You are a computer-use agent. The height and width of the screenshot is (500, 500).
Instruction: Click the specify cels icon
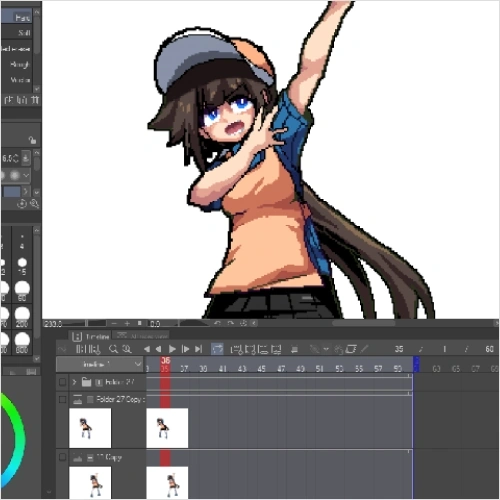click(x=263, y=349)
